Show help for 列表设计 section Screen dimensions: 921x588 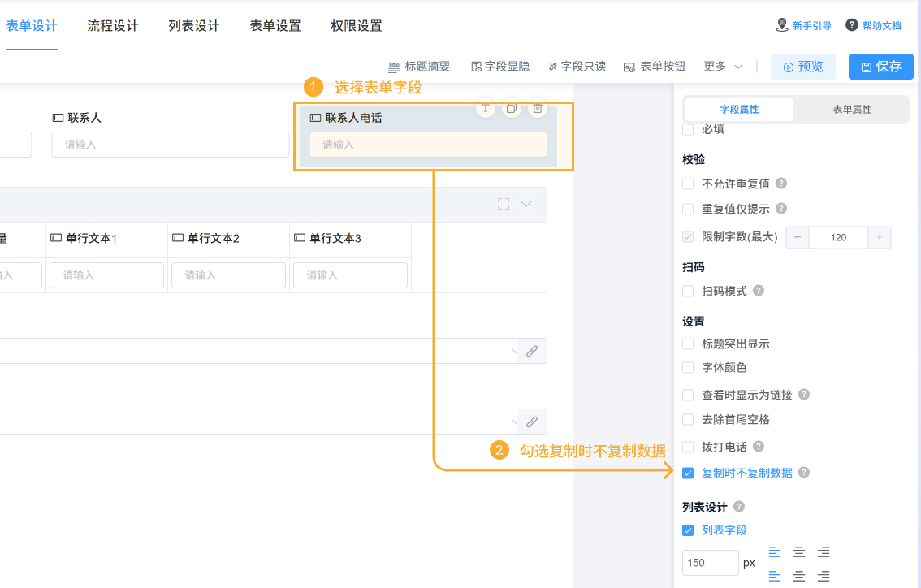click(x=739, y=506)
